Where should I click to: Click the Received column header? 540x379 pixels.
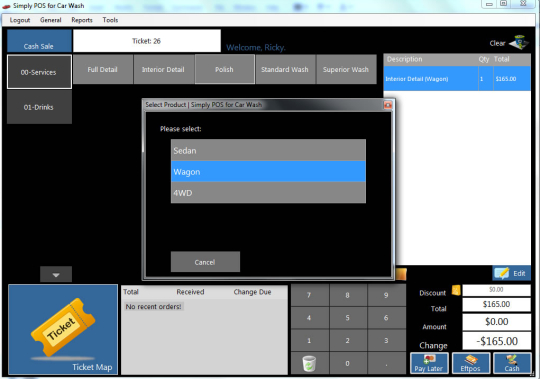pyautogui.click(x=190, y=292)
